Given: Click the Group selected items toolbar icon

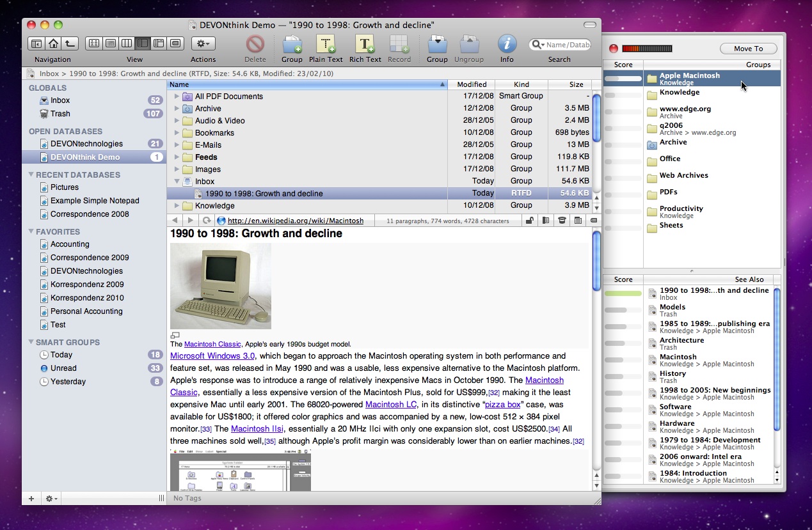Looking at the screenshot, I should [437, 44].
